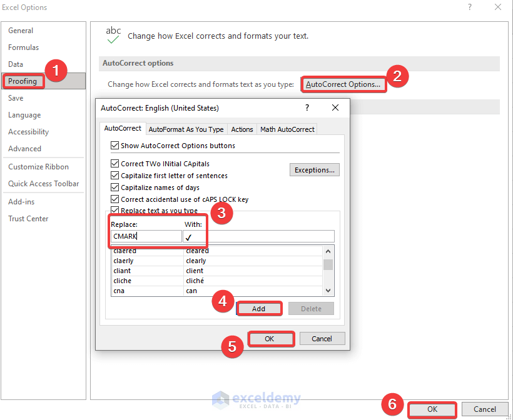Click the AutoCorrect list scrollbar thumb
Screen dimensions: 513x420
328,264
